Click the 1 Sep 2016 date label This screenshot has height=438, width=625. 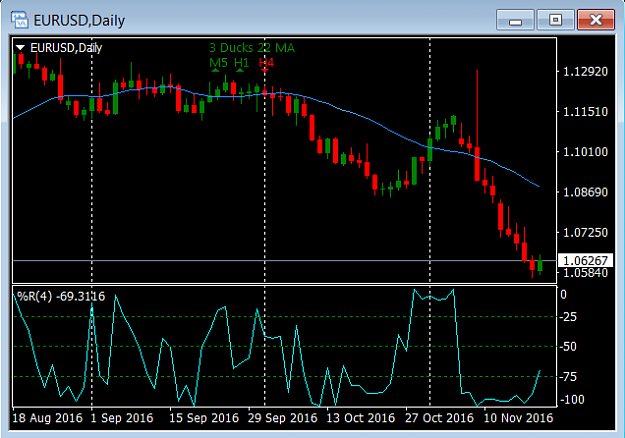[122, 418]
